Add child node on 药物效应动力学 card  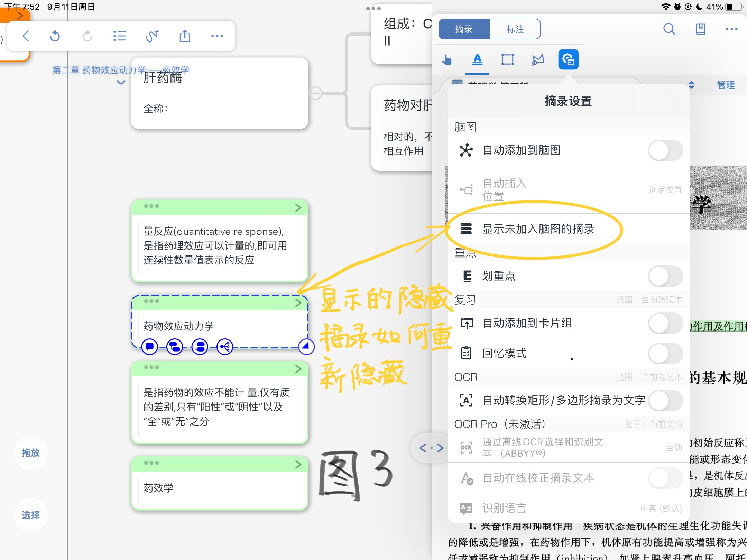pos(175,347)
